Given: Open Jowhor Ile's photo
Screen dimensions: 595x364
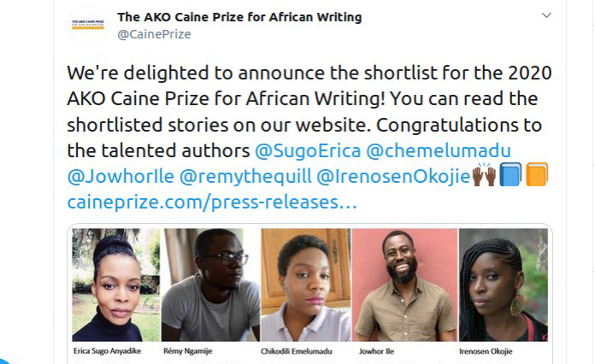Looking at the screenshot, I should point(405,285).
